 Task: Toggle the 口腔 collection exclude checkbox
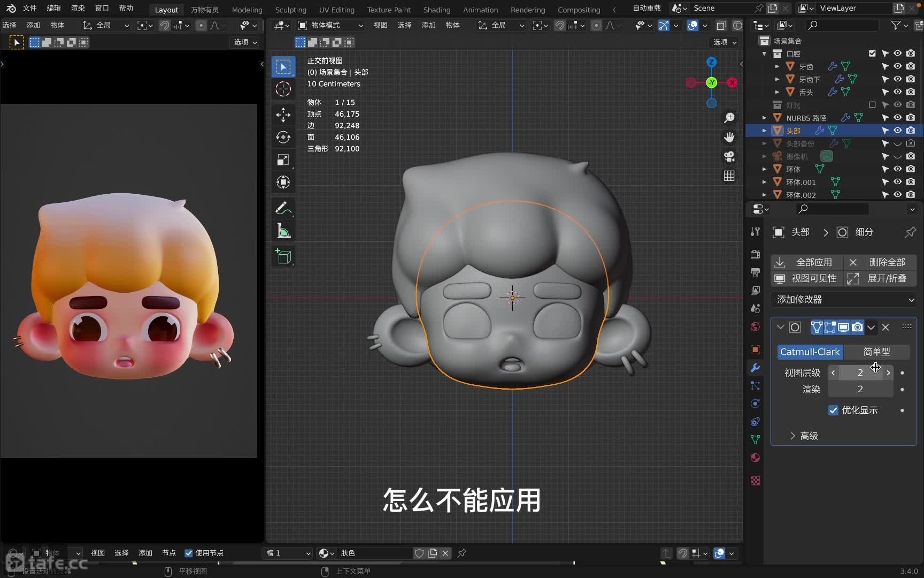coord(872,54)
